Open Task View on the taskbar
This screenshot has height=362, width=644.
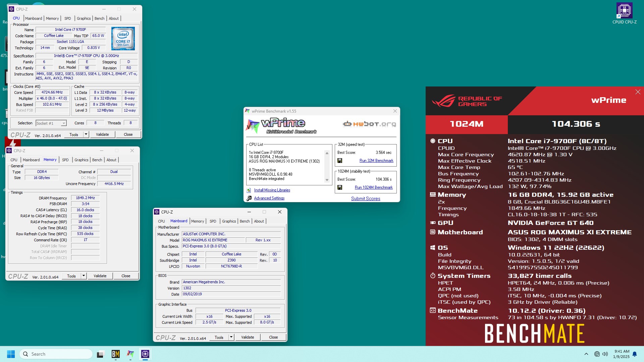[x=100, y=354]
